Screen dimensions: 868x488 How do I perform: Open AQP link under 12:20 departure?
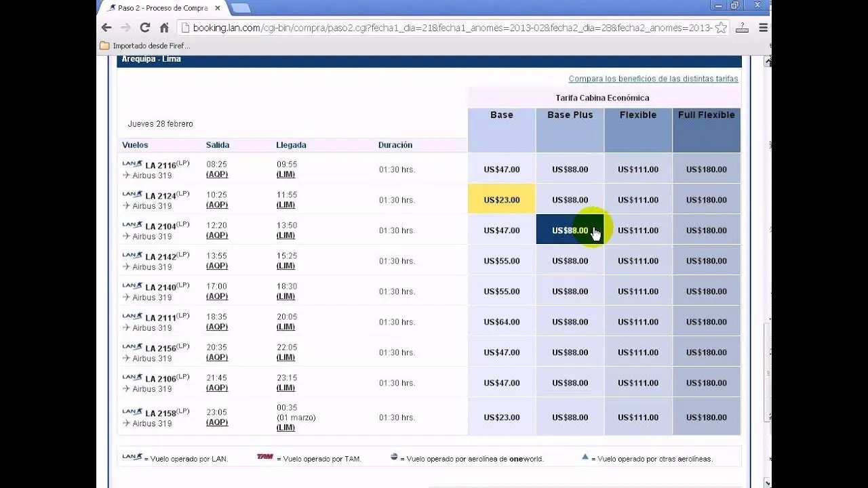(x=217, y=235)
